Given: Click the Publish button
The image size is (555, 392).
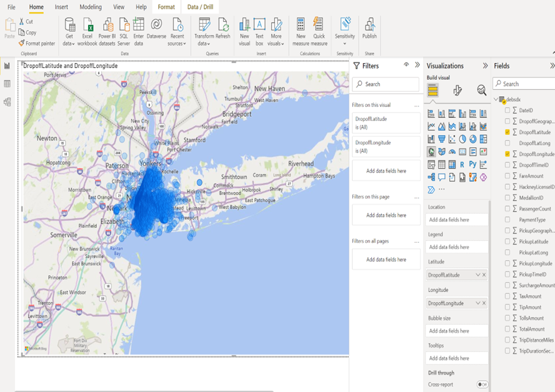Looking at the screenshot, I should pyautogui.click(x=369, y=28).
